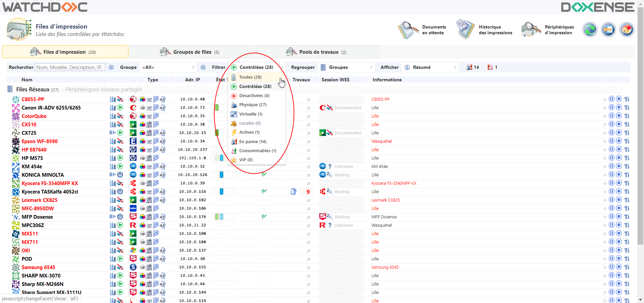The width and height of the screenshot is (644, 303).
Task: Switch to Pools de travaux tab
Action: click(318, 52)
